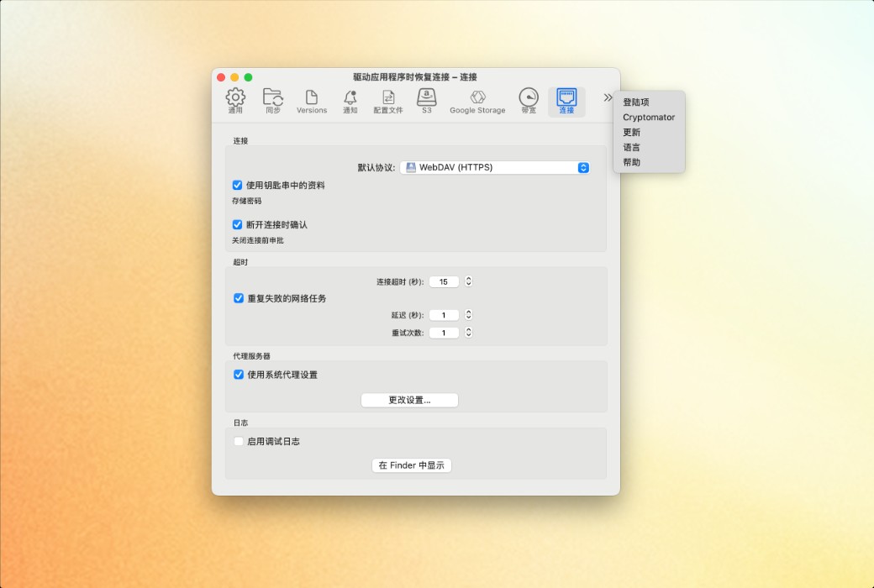Screen dimensions: 874x588
Task: Select the 连接 connection port icon
Action: (x=566, y=101)
